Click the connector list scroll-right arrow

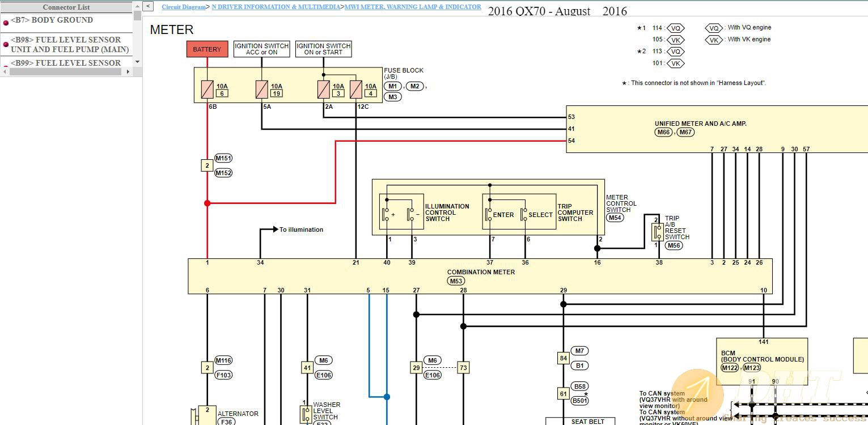[128, 71]
